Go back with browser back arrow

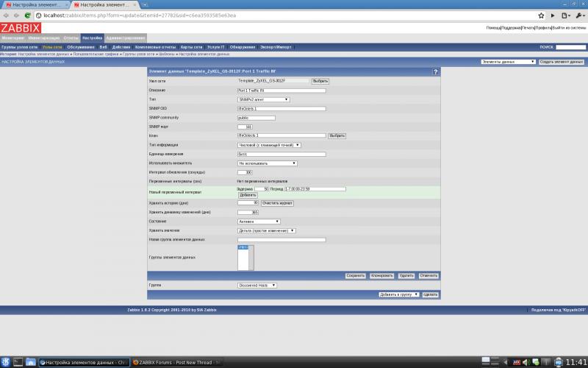coord(6,15)
